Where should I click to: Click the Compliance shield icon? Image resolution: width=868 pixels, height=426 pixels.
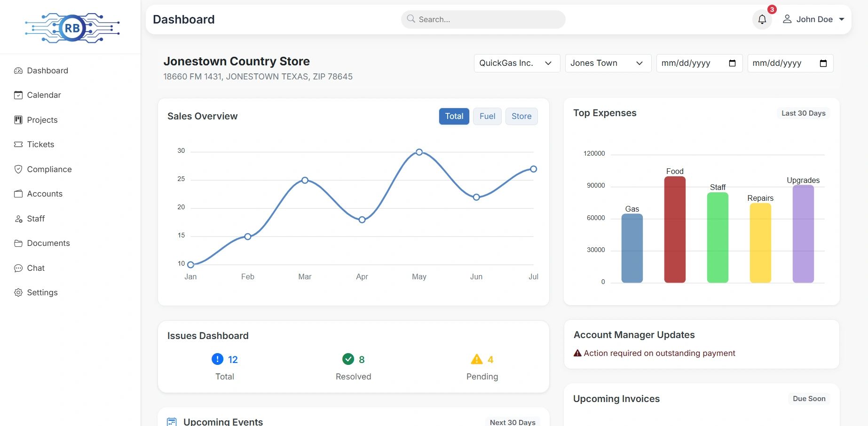click(18, 169)
